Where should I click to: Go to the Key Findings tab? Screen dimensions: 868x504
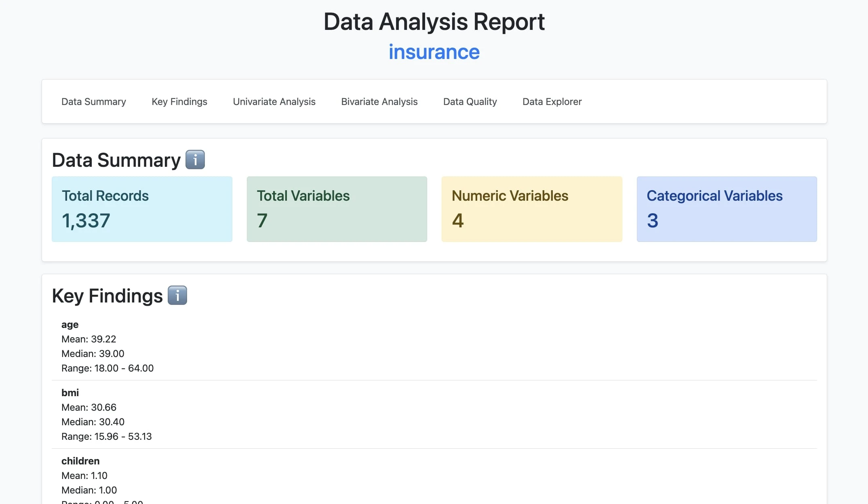coord(179,101)
